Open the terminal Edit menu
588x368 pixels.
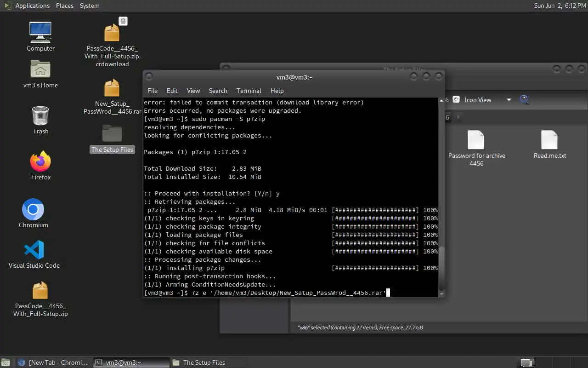point(172,91)
